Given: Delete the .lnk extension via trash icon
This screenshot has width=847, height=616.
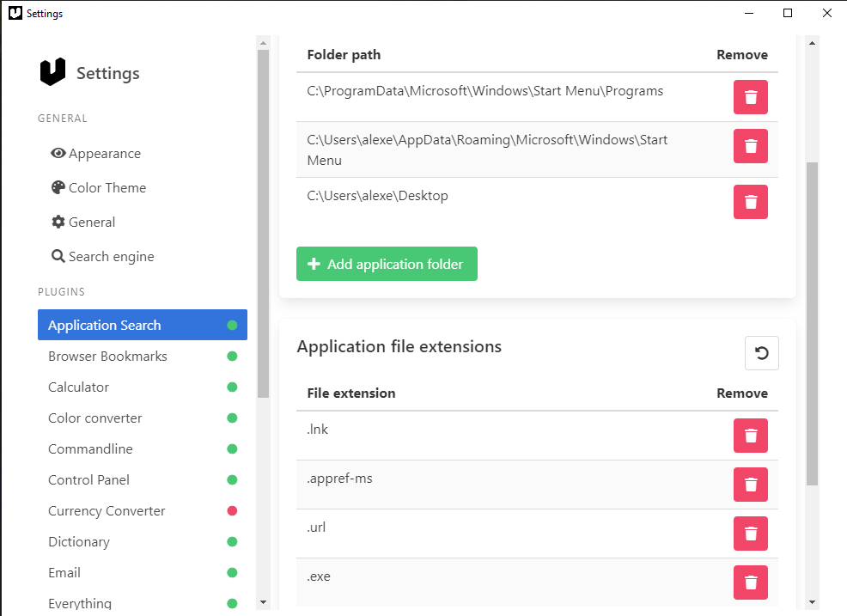Looking at the screenshot, I should 750,436.
